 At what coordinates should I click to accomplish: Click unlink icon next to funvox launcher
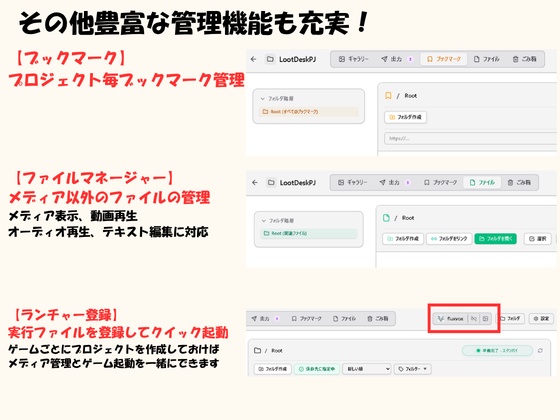(x=474, y=319)
